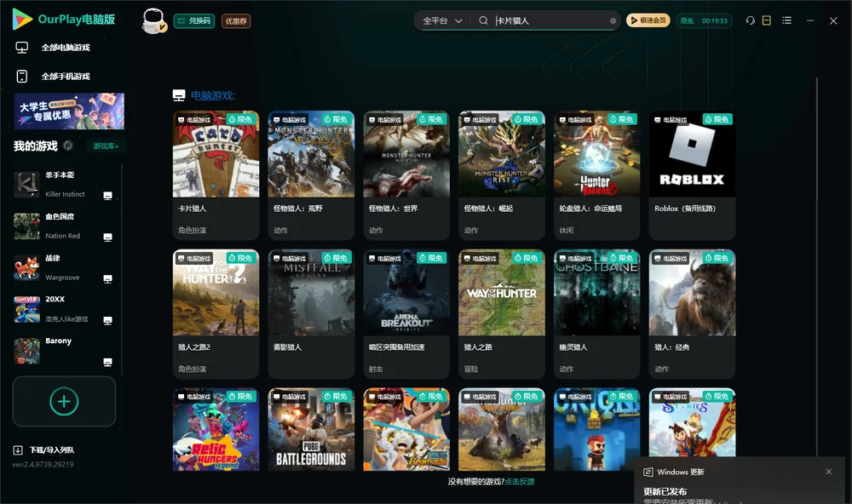Click the 点击反馈 feedback link
Image resolution: width=852 pixels, height=504 pixels.
coord(520,481)
